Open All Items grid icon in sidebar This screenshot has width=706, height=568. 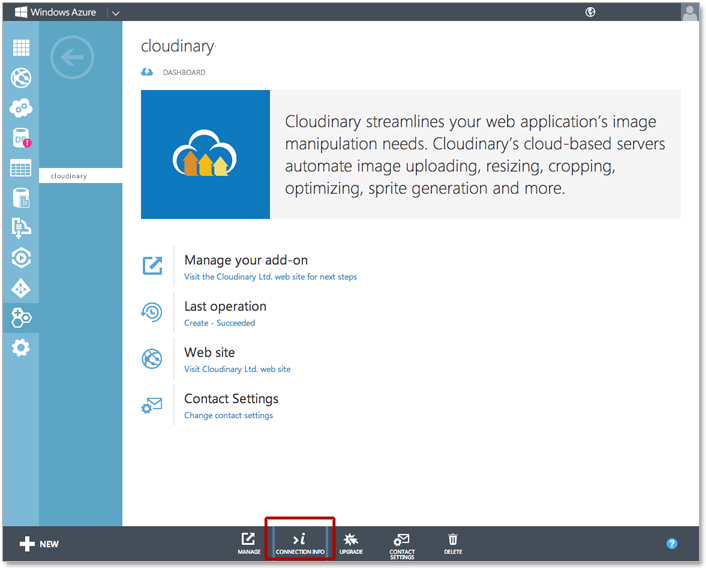click(21, 48)
